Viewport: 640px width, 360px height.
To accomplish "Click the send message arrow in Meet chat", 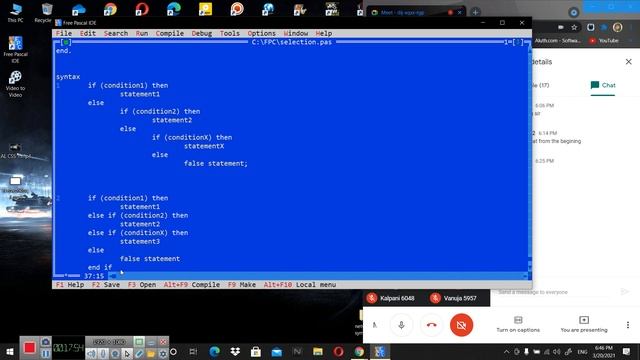I will pos(624,291).
